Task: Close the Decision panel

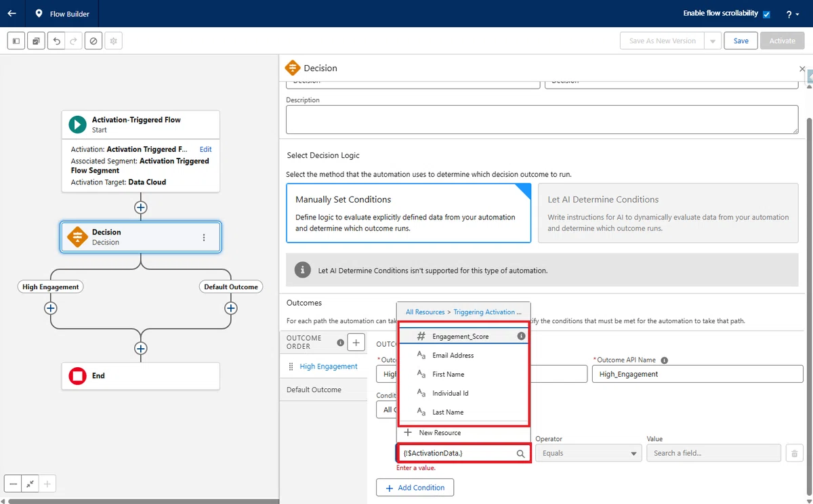Action: click(803, 69)
